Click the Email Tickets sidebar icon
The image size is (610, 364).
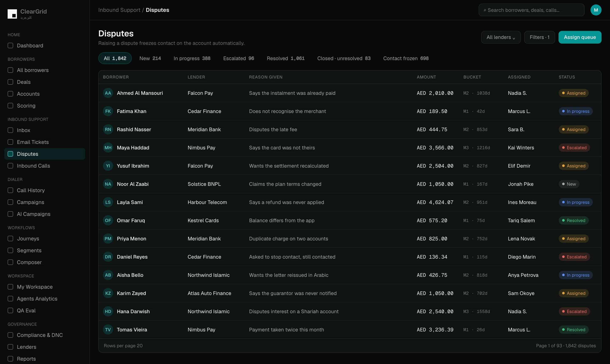10,142
